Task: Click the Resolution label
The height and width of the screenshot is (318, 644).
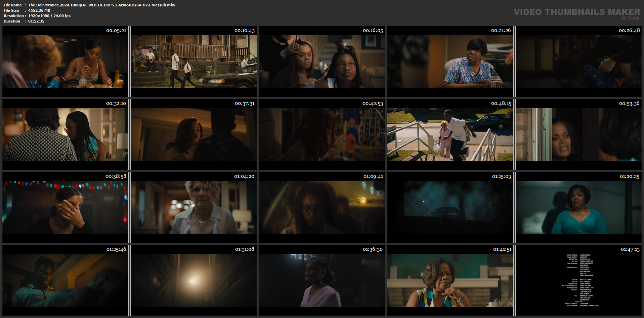Action: click(x=14, y=16)
